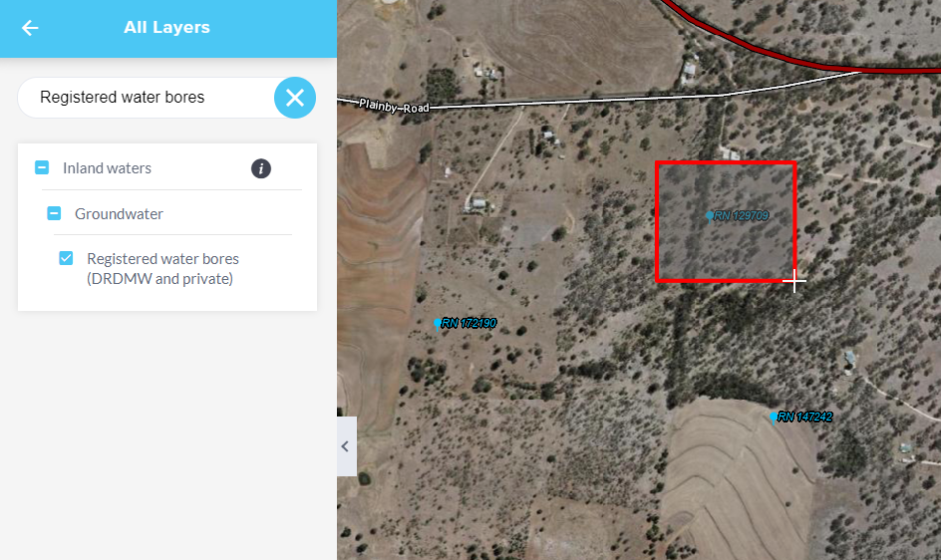
Task: Clear the layer search with X button
Action: 295,98
